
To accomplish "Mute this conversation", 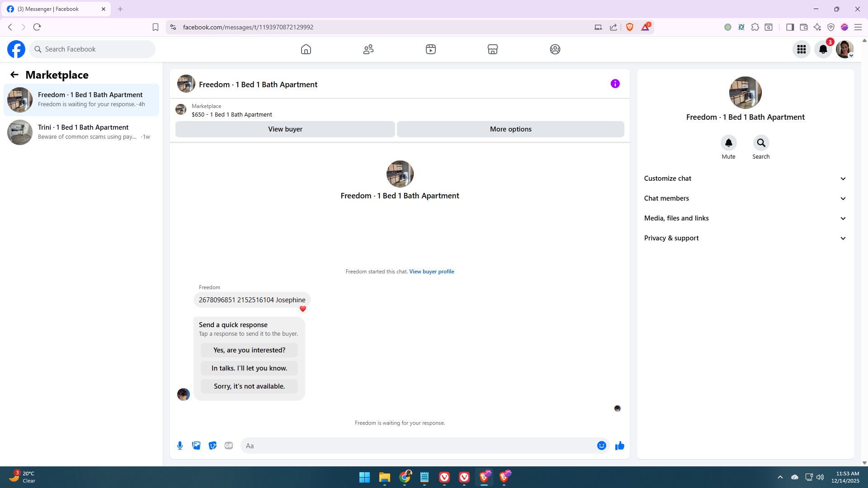I will coord(728,143).
